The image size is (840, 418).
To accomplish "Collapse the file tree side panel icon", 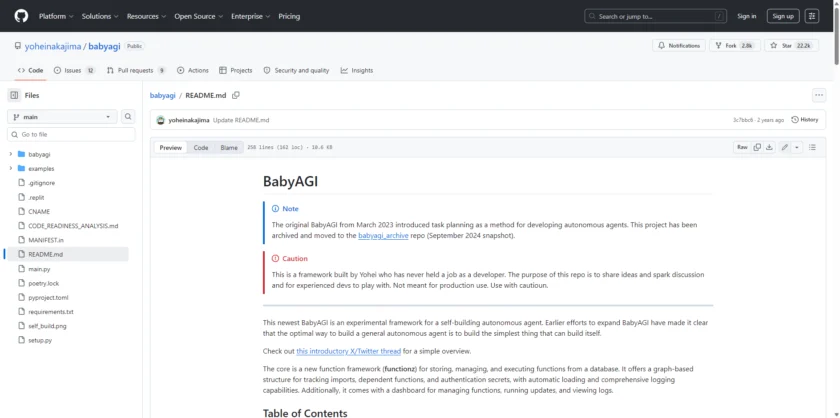I will (x=14, y=95).
